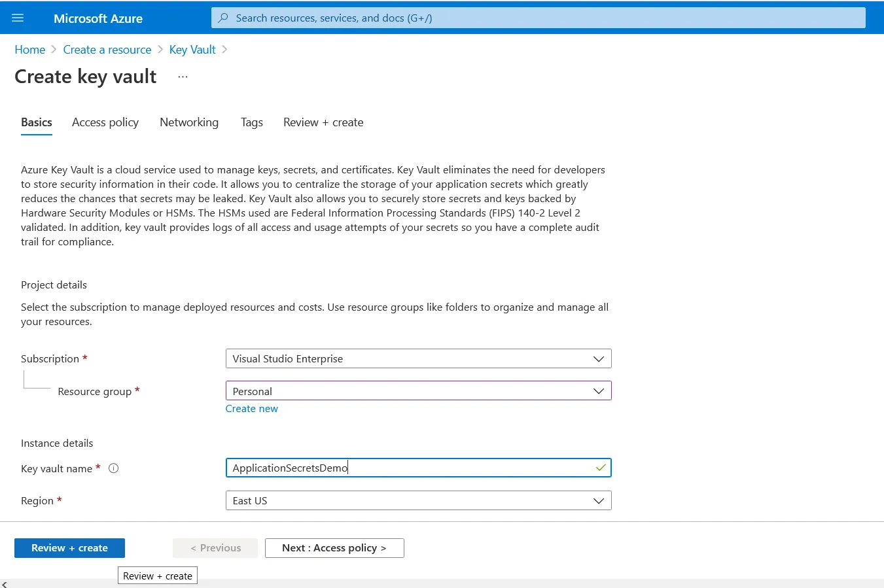Screen dimensions: 884x588
Task: Click the search magnifier icon
Action: (222, 18)
